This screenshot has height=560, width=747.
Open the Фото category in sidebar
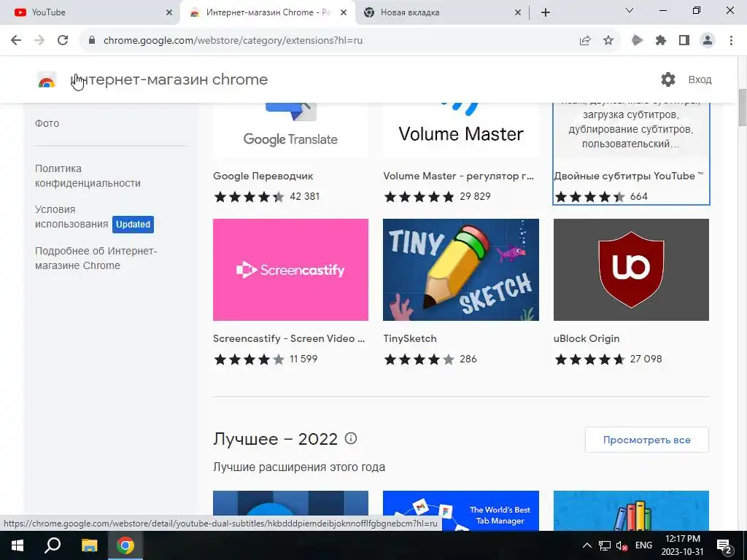(47, 123)
